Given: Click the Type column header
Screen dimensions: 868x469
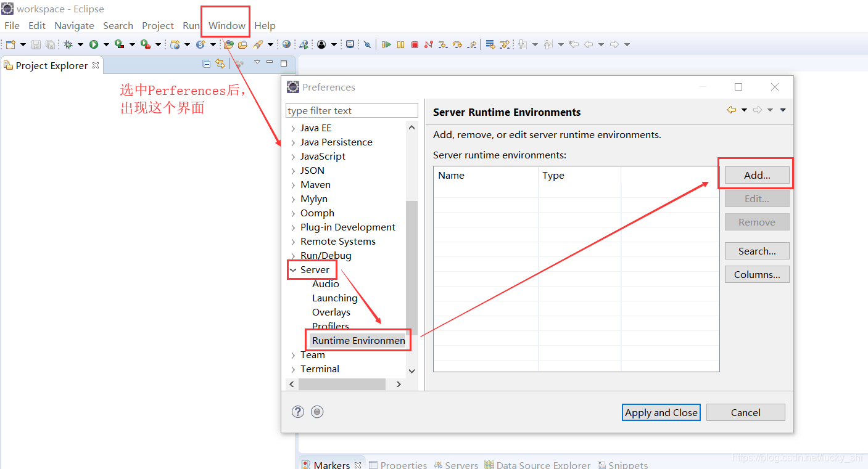Looking at the screenshot, I should (579, 175).
